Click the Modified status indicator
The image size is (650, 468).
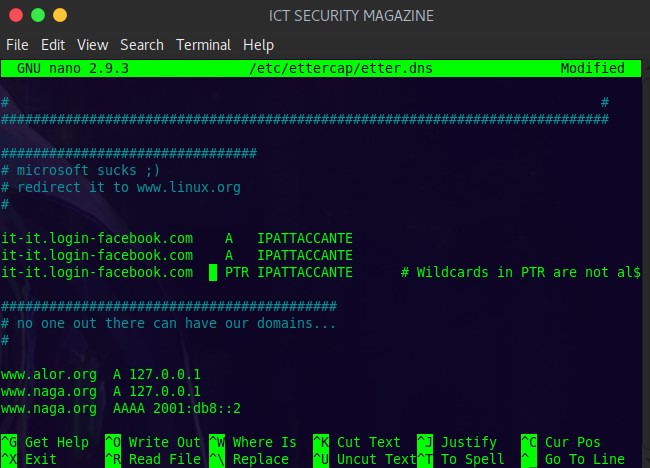pos(592,68)
